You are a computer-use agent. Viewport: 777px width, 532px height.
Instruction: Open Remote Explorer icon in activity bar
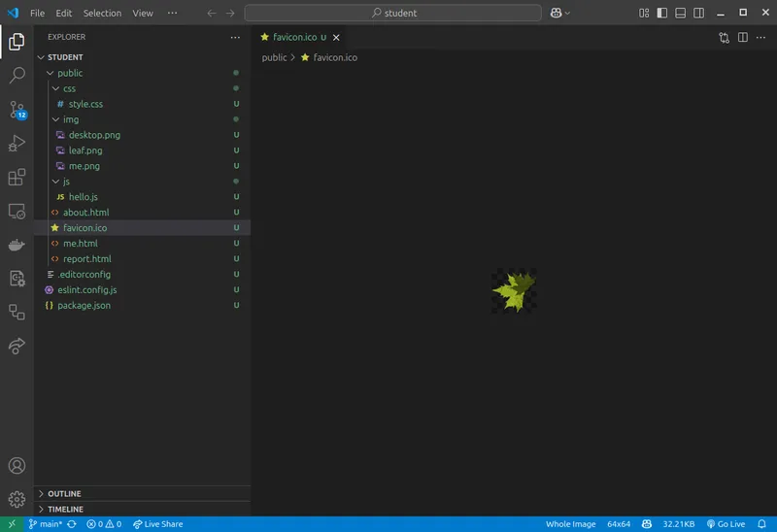[x=17, y=211]
